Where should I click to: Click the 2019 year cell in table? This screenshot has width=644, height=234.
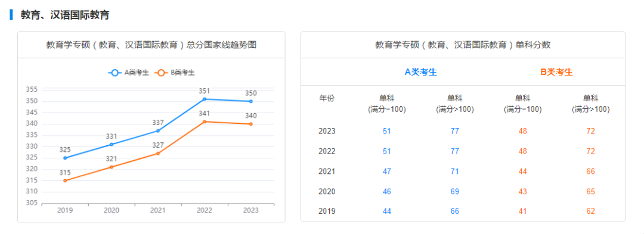327,211
